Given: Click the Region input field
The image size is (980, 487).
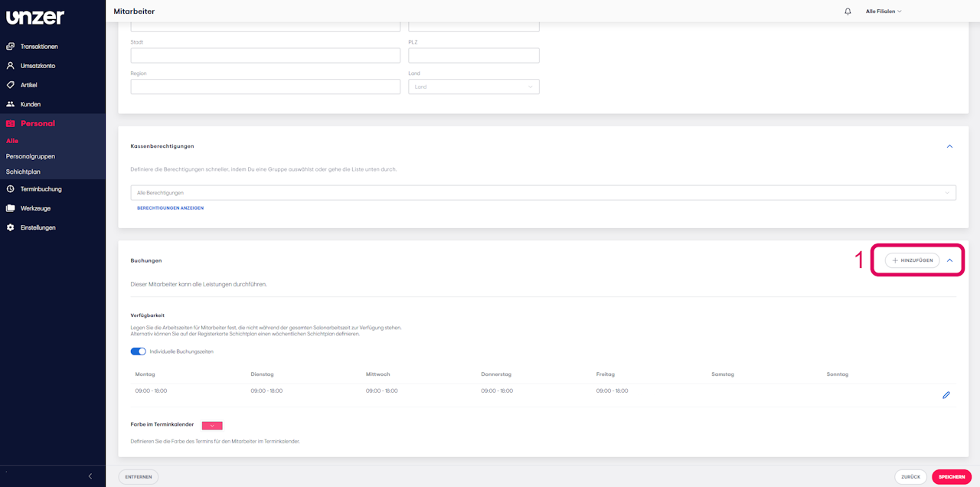Looking at the screenshot, I should tap(266, 87).
